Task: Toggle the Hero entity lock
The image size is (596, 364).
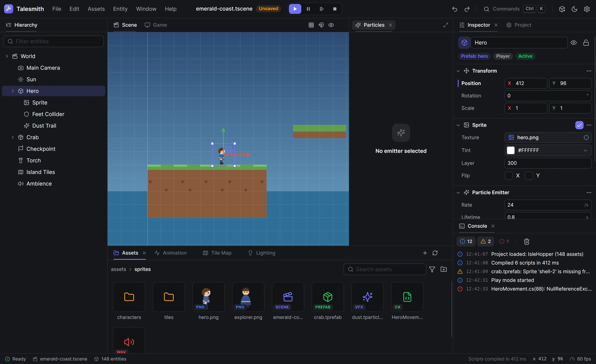Action: (586, 43)
